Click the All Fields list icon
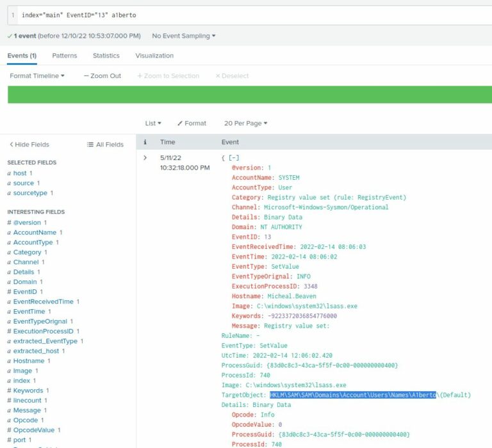492x448 pixels. [105, 145]
